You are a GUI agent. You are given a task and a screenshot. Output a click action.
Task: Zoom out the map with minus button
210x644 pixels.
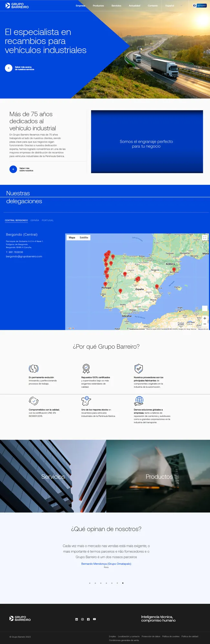click(x=205, y=324)
